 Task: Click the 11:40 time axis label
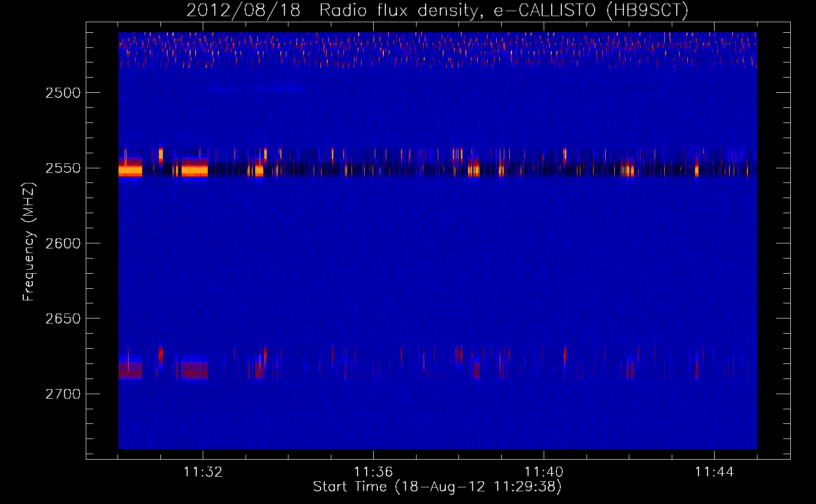544,472
